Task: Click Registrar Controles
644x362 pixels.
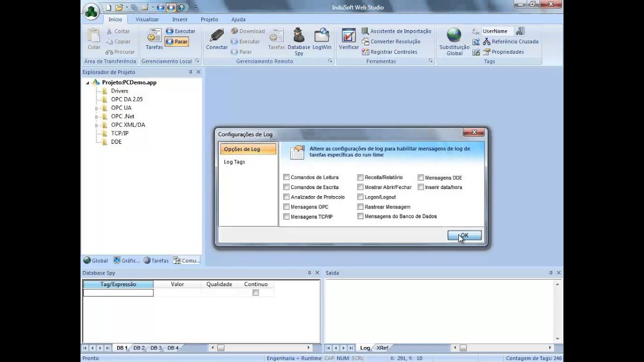Action: [389, 52]
